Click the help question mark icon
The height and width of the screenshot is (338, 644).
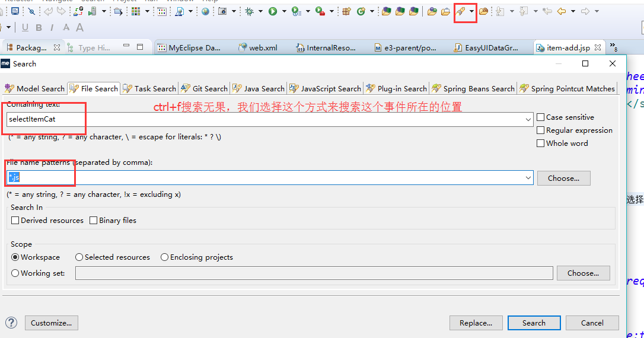[x=11, y=323]
